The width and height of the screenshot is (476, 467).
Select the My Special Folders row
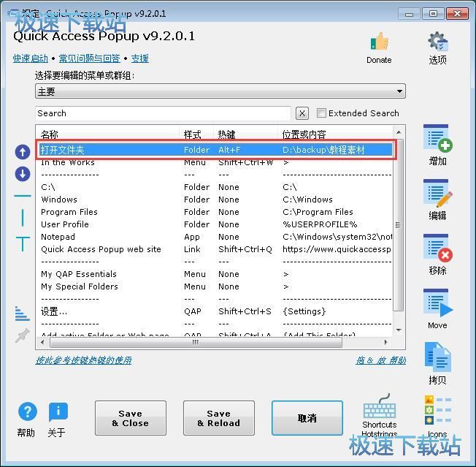[x=215, y=286]
